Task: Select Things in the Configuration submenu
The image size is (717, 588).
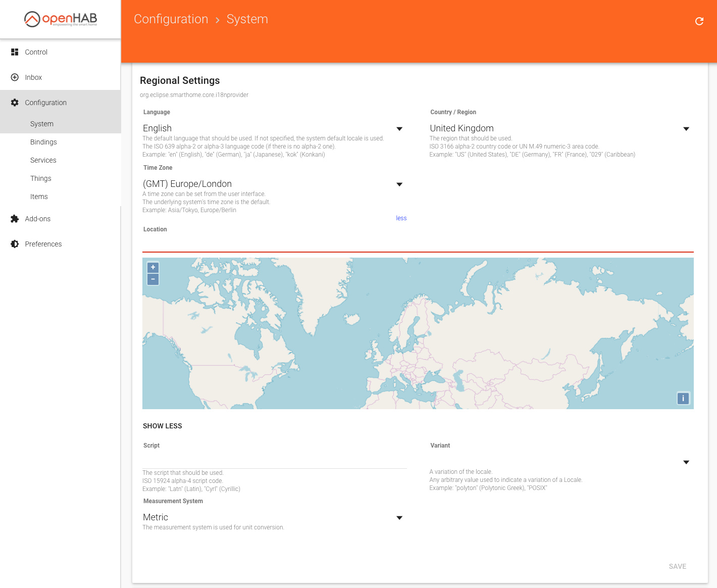Action: click(x=41, y=178)
